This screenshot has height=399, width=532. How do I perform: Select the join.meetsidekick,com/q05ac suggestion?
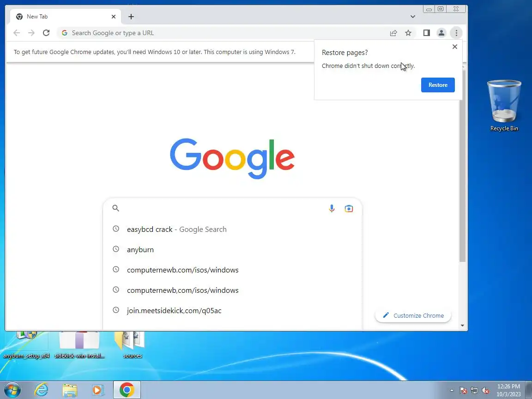[232, 311]
